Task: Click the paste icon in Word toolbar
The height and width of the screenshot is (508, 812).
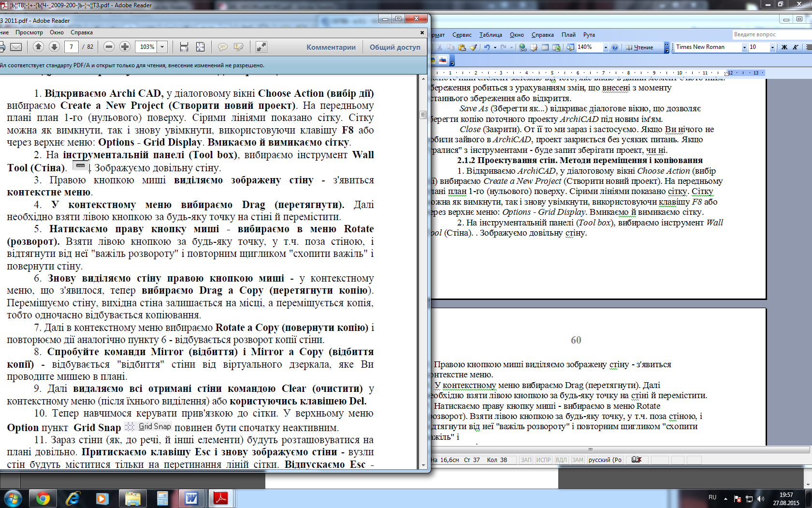Action: pos(462,47)
